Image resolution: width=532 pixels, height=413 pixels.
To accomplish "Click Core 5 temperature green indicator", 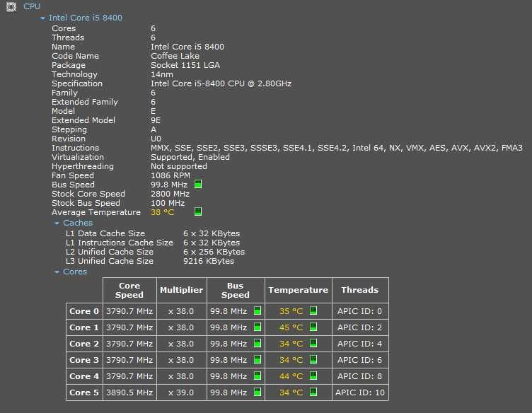I will [313, 392].
